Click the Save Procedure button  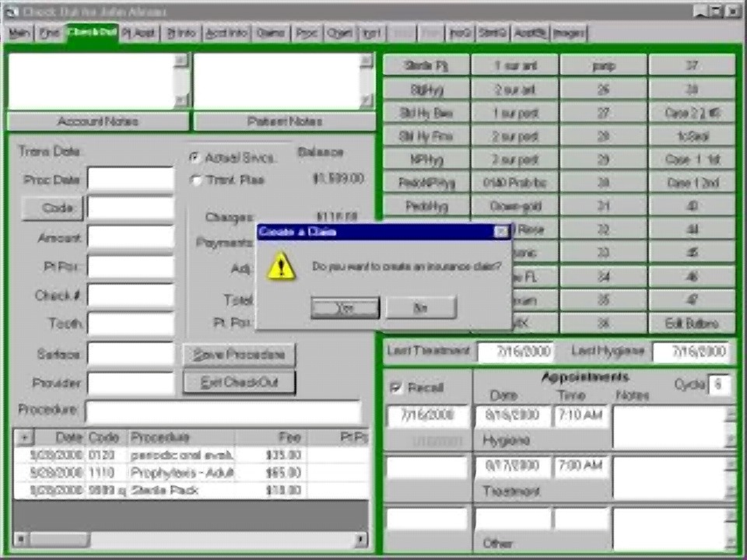pyautogui.click(x=239, y=355)
